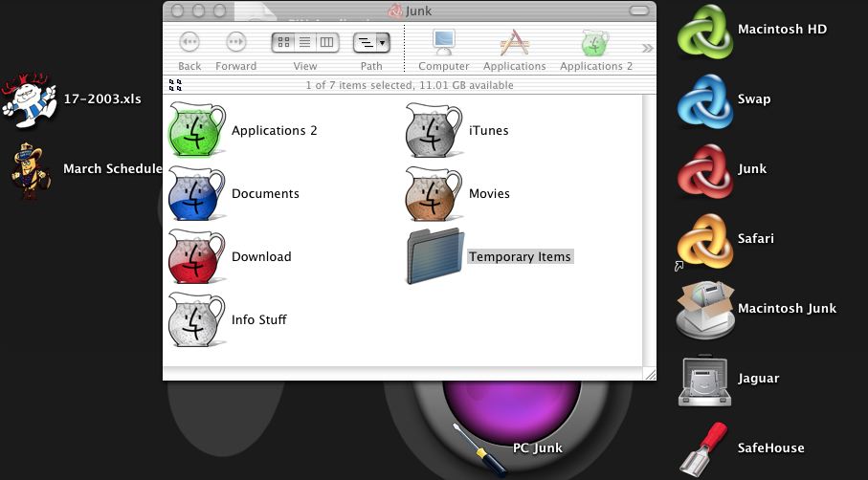The height and width of the screenshot is (480, 868).
Task: Select the March Schedule desktop file
Action: point(30,170)
